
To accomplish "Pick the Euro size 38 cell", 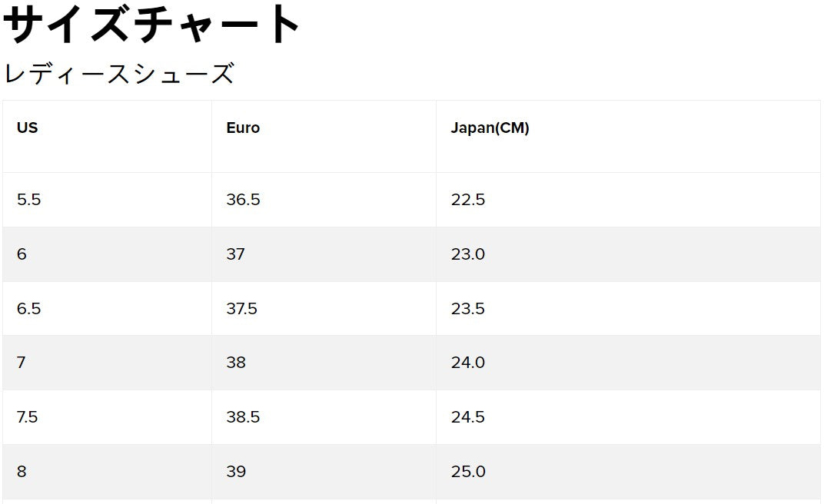I will (x=236, y=363).
